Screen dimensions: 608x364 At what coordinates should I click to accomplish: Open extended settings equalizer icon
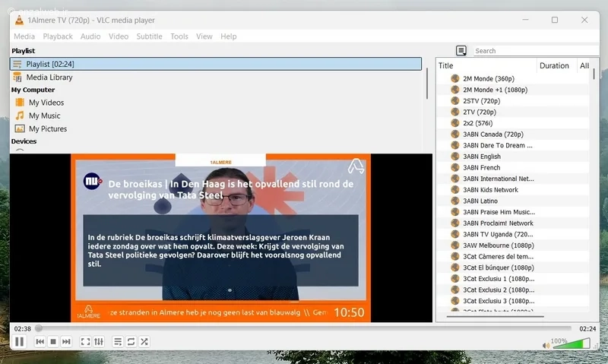tap(99, 341)
